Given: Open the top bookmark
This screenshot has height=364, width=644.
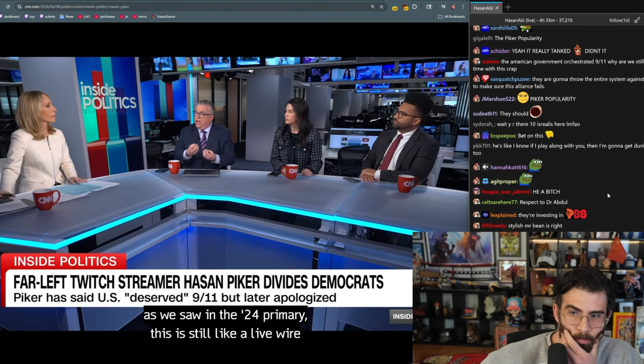Looking at the screenshot, I should coord(30,17).
